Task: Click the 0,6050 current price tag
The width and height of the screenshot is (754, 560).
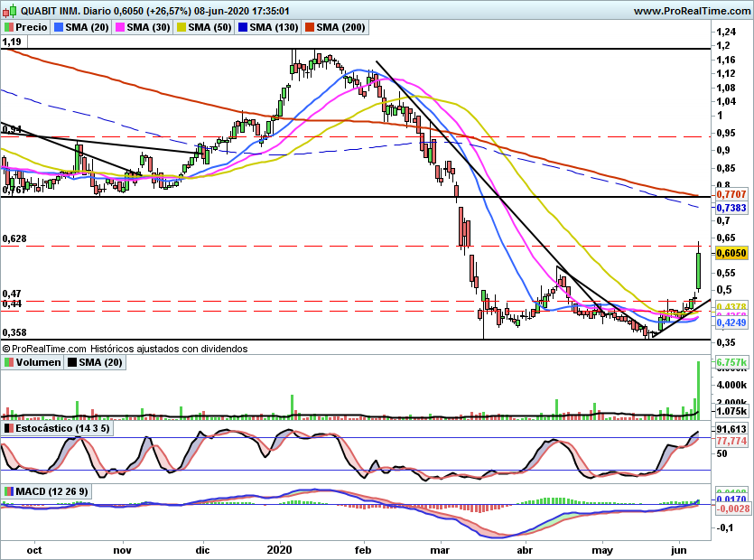Action: coord(731,253)
